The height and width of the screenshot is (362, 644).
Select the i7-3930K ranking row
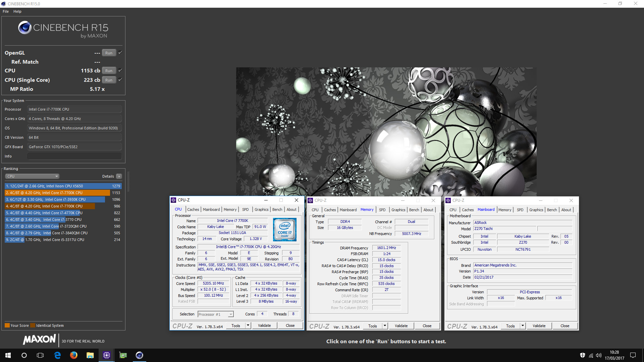pyautogui.click(x=63, y=199)
